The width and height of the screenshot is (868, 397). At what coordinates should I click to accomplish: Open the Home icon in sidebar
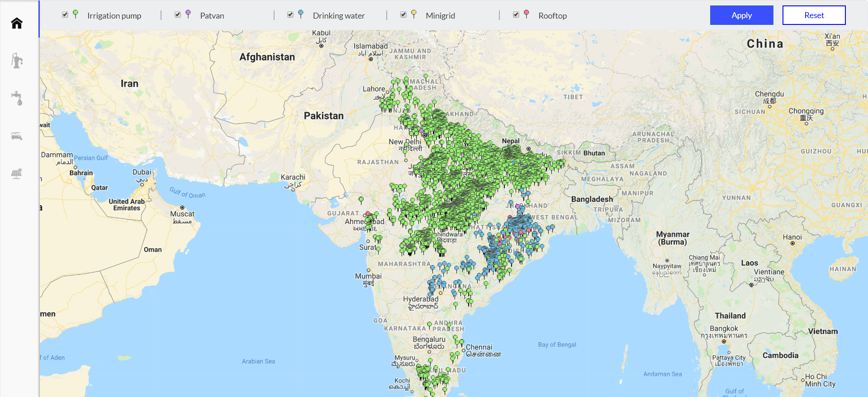17,23
